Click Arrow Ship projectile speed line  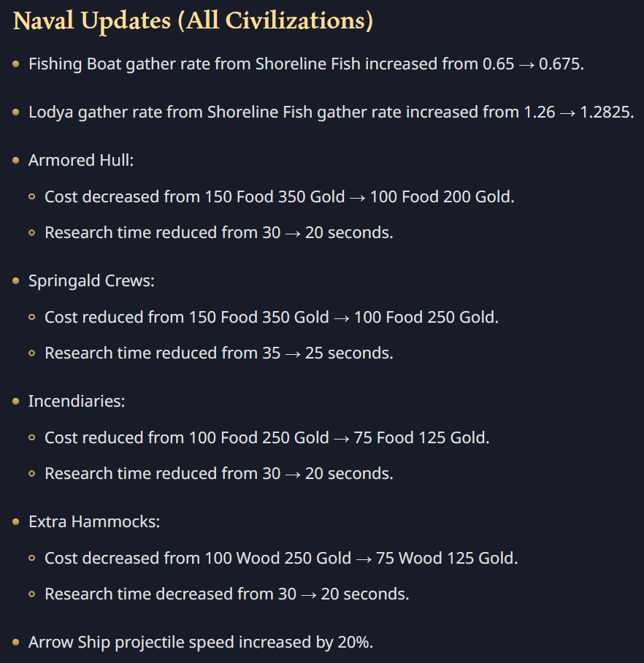pyautogui.click(x=201, y=643)
